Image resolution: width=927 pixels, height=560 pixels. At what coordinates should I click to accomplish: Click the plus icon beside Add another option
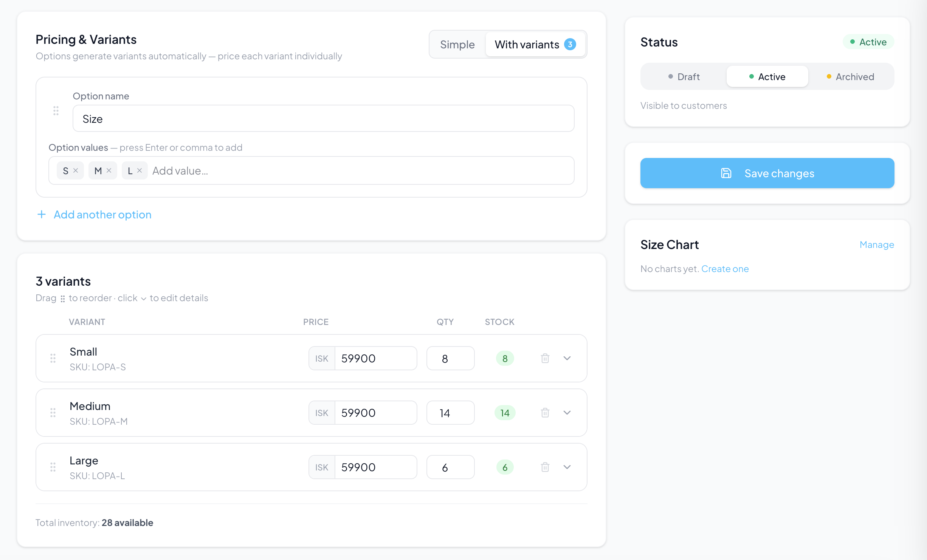[x=42, y=214]
